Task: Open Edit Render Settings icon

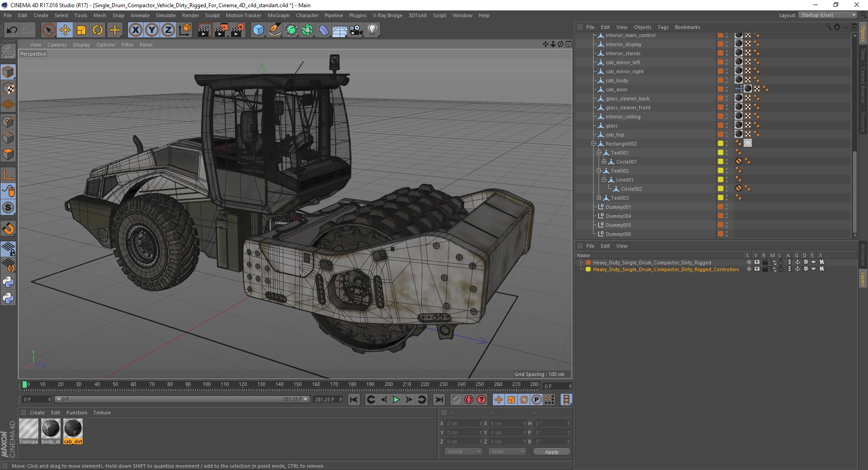Action: pos(238,30)
